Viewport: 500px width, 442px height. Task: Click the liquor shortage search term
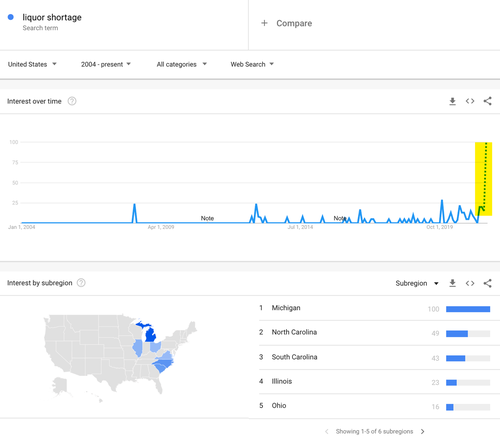tap(52, 17)
